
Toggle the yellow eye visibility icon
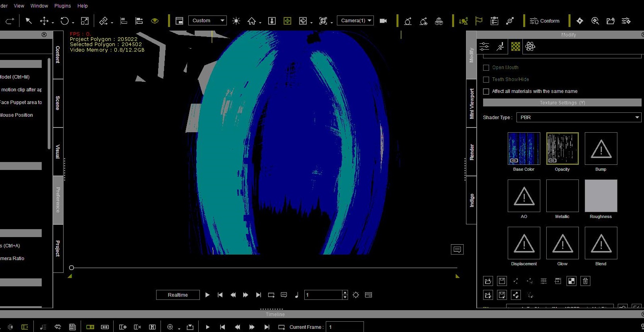[155, 21]
